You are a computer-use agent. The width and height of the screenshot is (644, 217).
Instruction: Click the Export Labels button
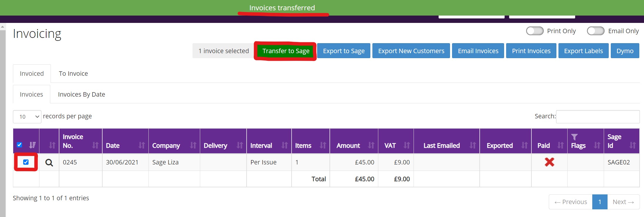click(583, 51)
